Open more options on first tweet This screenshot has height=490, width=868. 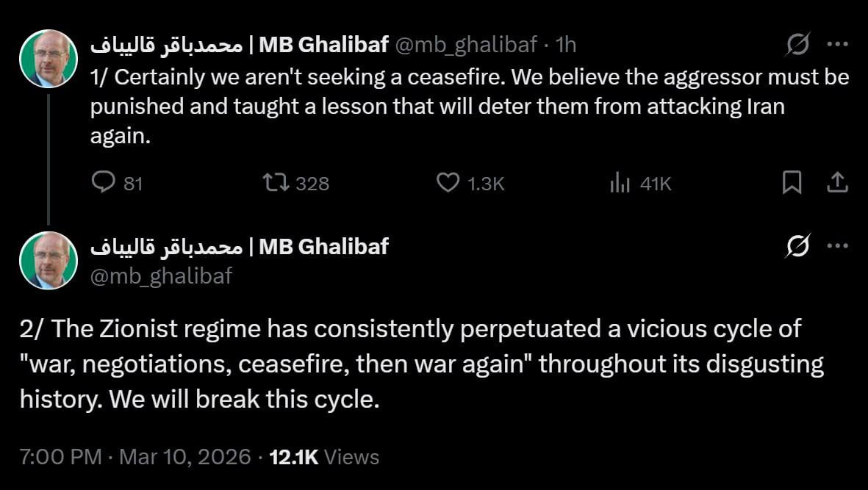tap(838, 45)
